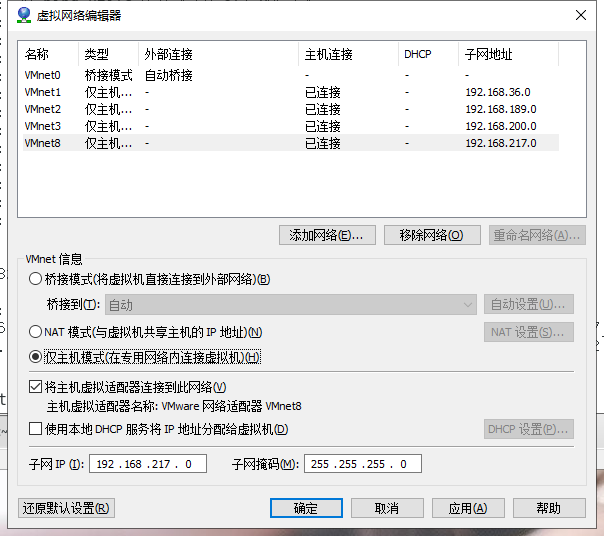Select the VMnet8 row

point(291,143)
